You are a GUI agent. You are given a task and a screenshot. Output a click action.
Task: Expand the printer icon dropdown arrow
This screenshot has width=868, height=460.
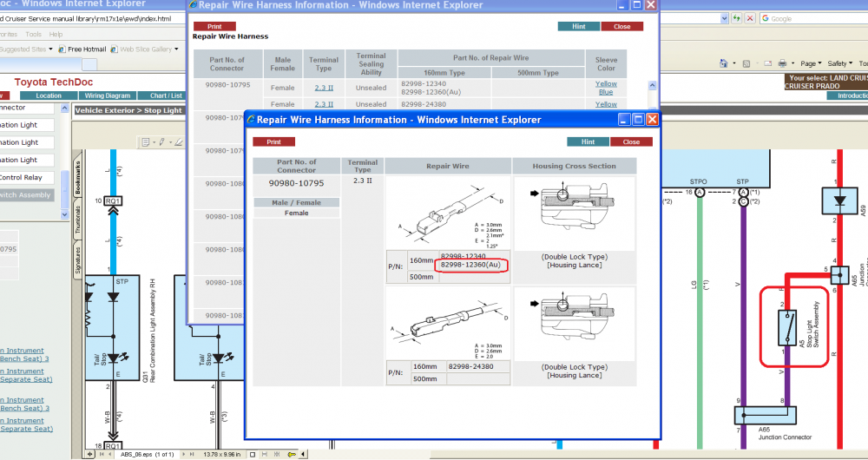tap(792, 63)
